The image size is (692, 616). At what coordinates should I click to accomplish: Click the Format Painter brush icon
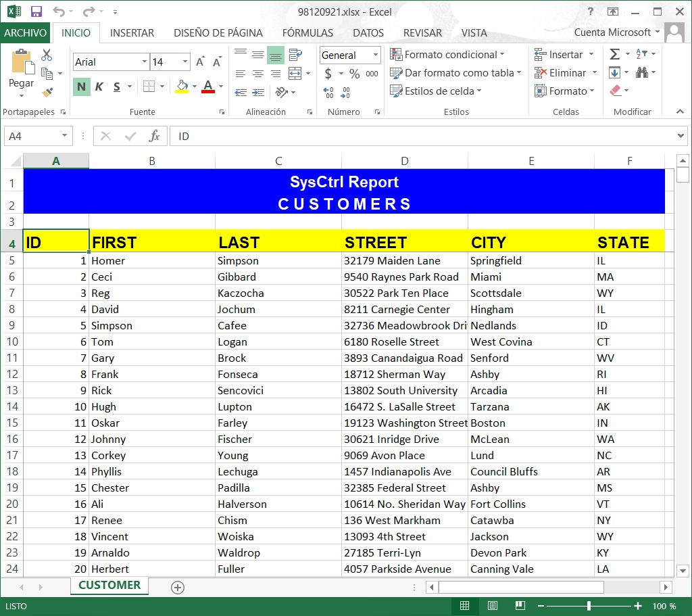tap(47, 92)
